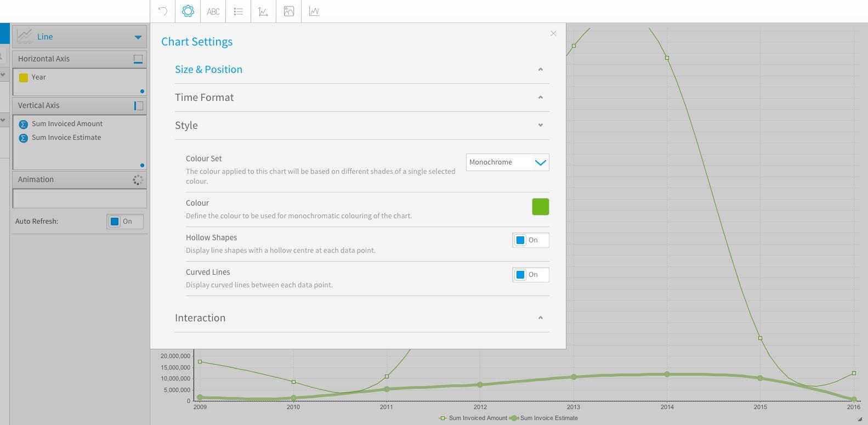The width and height of the screenshot is (868, 425).
Task: Click the 2016 Sum Invoiced Amount data point
Action: tap(854, 373)
